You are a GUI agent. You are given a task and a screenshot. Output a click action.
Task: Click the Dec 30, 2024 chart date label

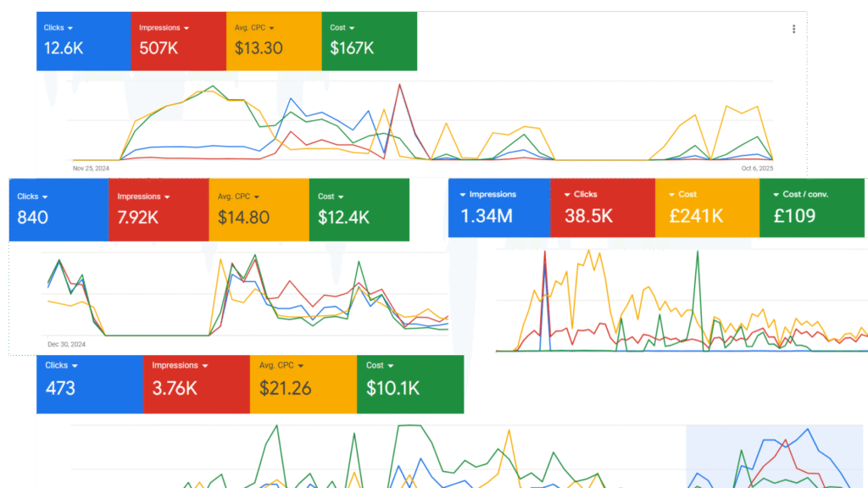point(66,345)
